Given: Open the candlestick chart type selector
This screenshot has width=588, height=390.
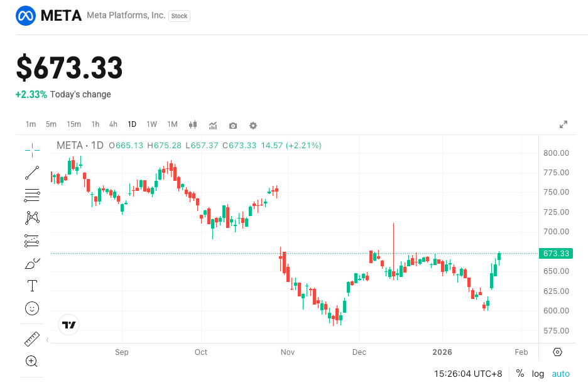Looking at the screenshot, I should click(193, 126).
